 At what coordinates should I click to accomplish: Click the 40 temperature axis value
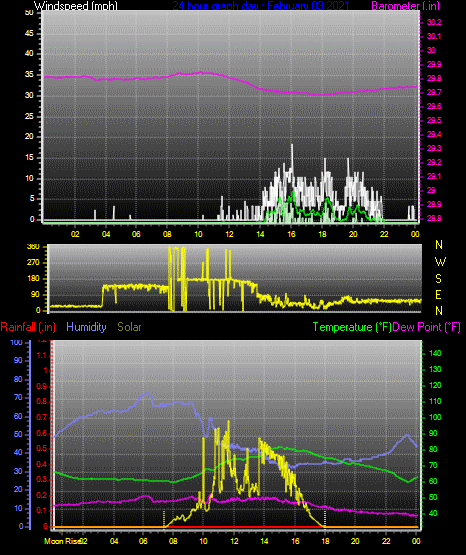[x=433, y=513]
